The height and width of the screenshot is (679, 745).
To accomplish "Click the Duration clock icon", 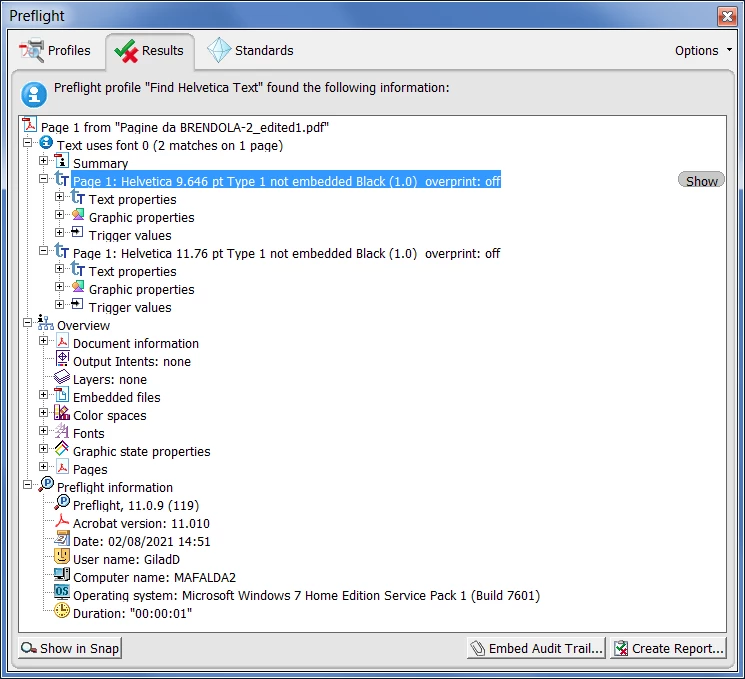I will point(62,610).
